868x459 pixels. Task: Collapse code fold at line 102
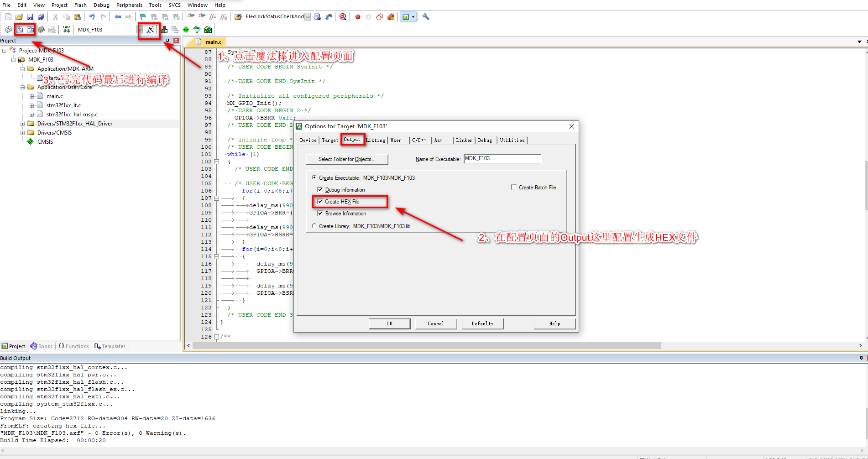217,162
